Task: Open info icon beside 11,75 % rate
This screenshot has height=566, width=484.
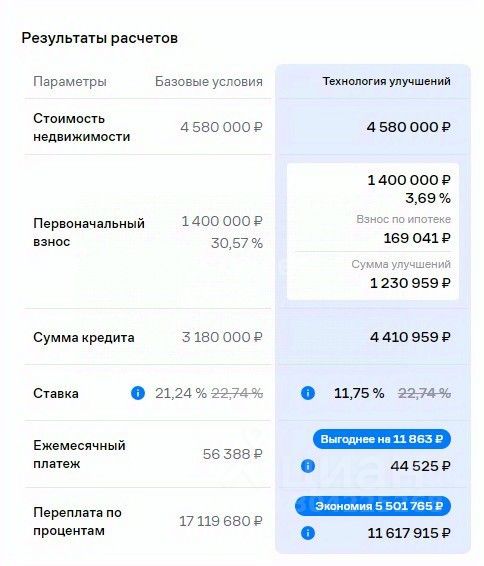Action: click(x=308, y=393)
